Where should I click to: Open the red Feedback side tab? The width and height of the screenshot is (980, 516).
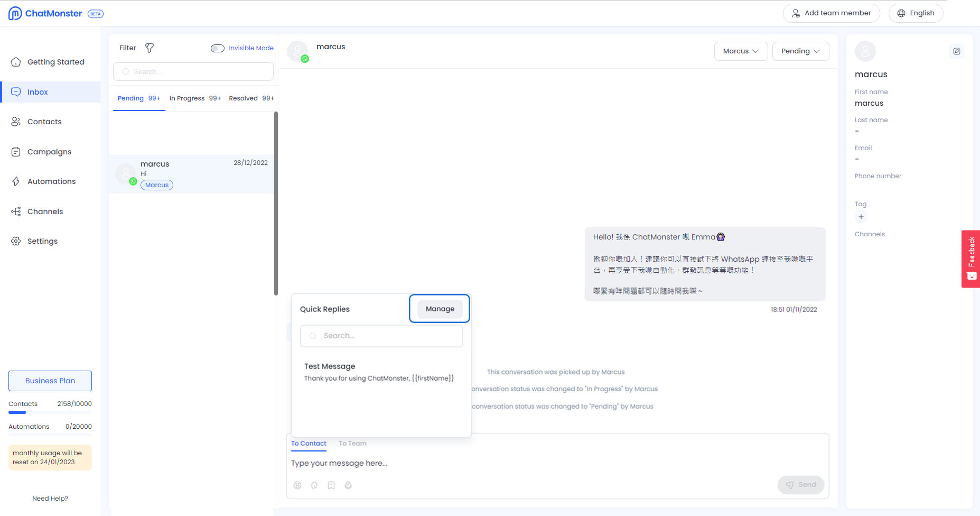click(970, 259)
